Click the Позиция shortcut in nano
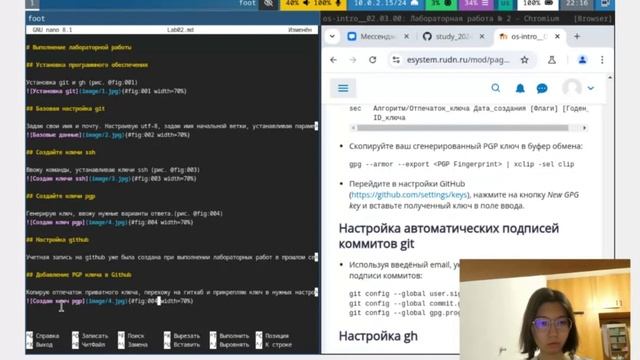This screenshot has height=360, width=640. click(272, 336)
